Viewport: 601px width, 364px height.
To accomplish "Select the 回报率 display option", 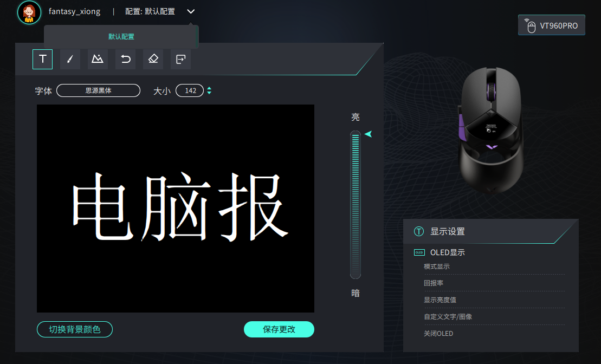I will [434, 283].
